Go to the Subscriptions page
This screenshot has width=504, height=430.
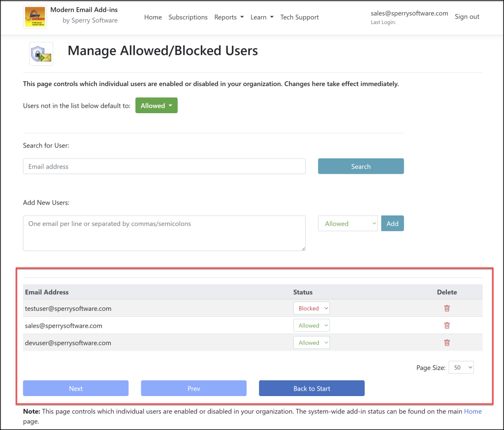point(188,17)
